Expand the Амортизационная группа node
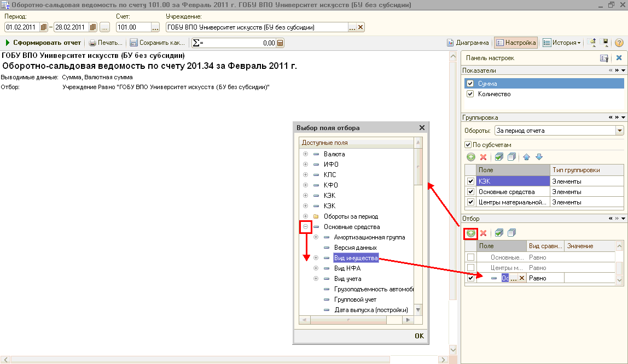 [x=316, y=237]
